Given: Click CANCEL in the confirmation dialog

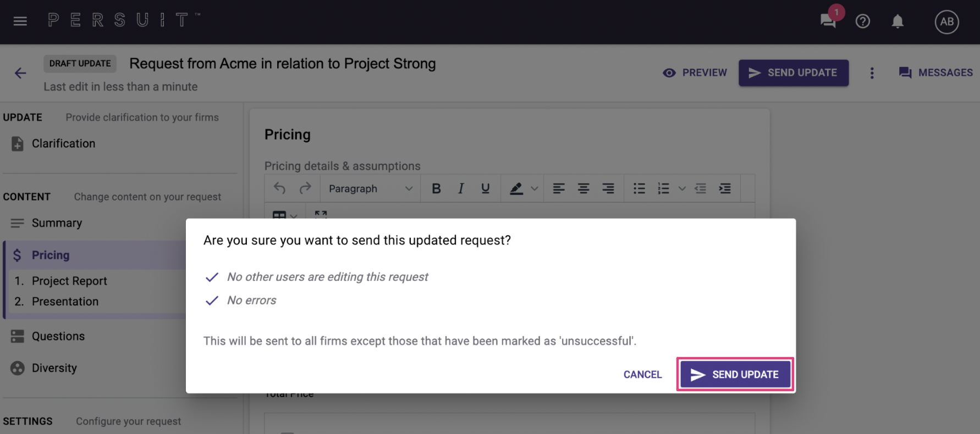Looking at the screenshot, I should pyautogui.click(x=642, y=375).
